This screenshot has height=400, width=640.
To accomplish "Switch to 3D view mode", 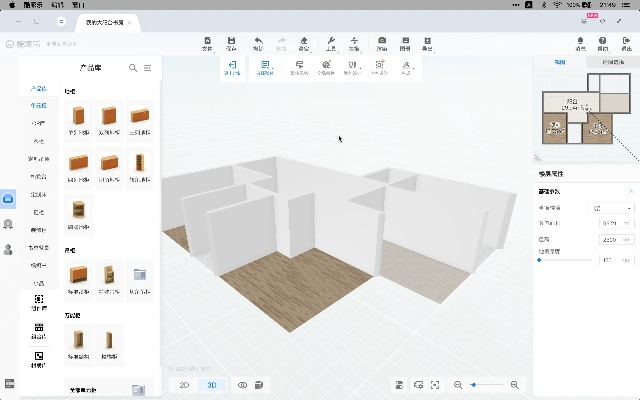I will tap(210, 385).
